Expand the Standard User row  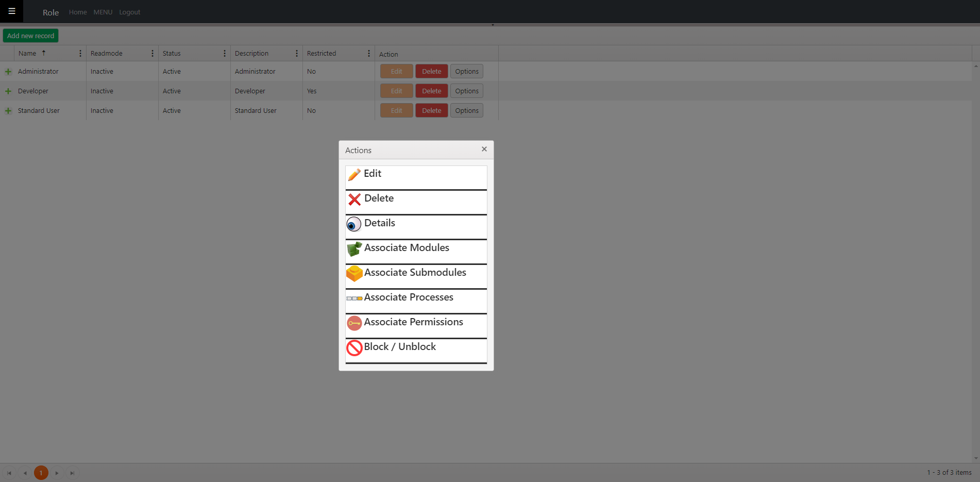coord(8,111)
